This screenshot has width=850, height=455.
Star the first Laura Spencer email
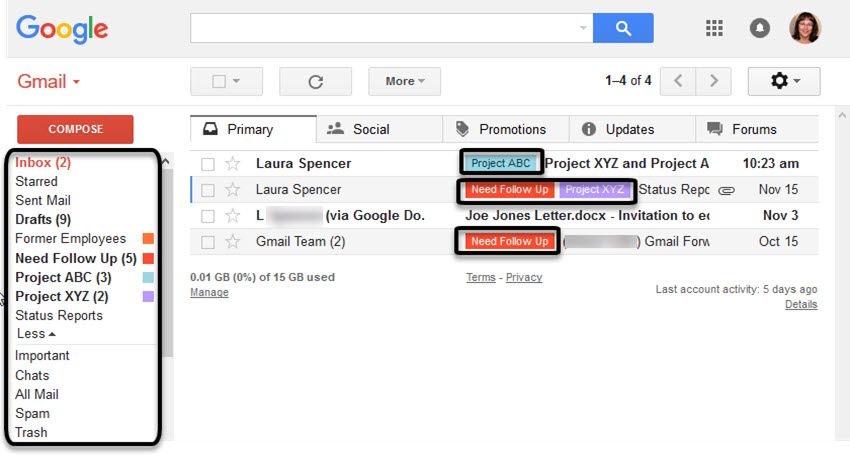pos(233,163)
